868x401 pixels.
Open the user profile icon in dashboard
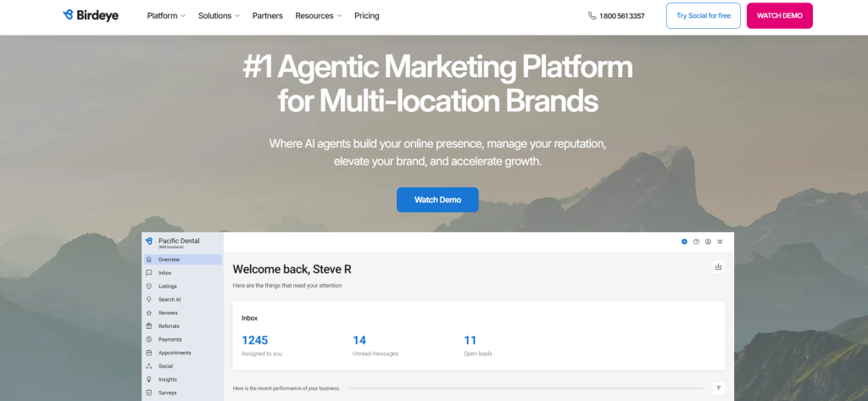tap(708, 242)
